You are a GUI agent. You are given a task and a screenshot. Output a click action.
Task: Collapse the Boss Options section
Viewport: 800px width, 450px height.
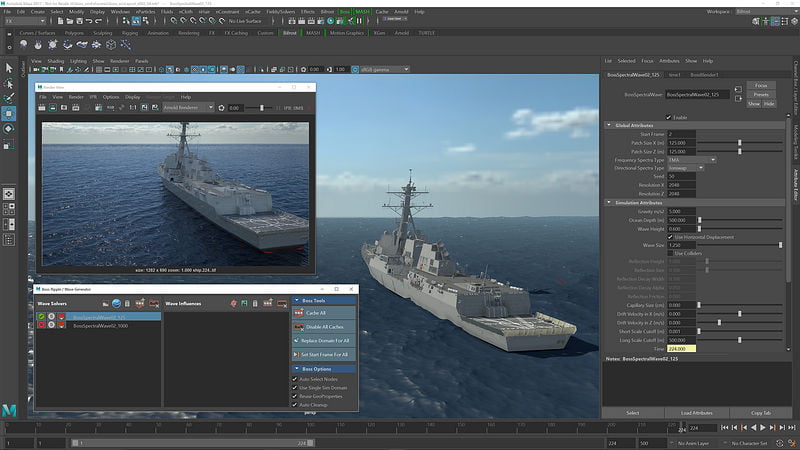point(296,368)
